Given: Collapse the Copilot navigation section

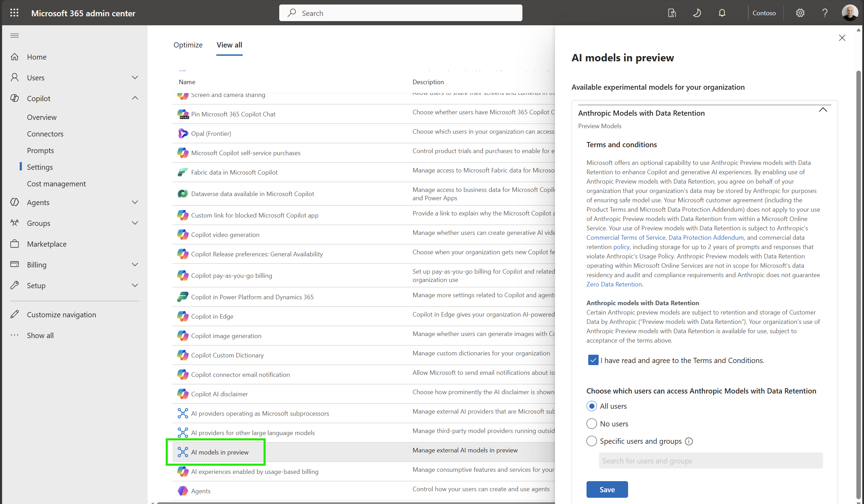Looking at the screenshot, I should click(x=135, y=98).
